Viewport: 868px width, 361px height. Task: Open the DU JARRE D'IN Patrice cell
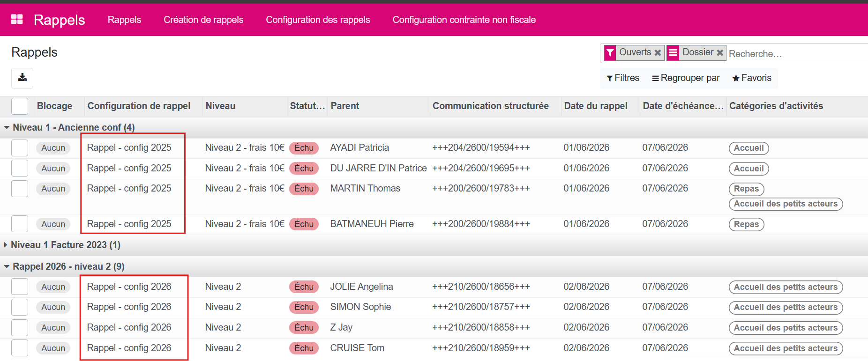point(378,168)
